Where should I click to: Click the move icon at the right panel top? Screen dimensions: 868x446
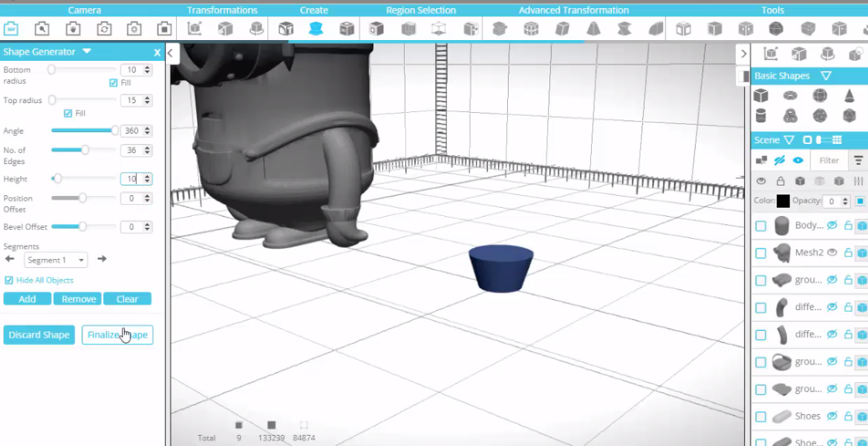(770, 53)
